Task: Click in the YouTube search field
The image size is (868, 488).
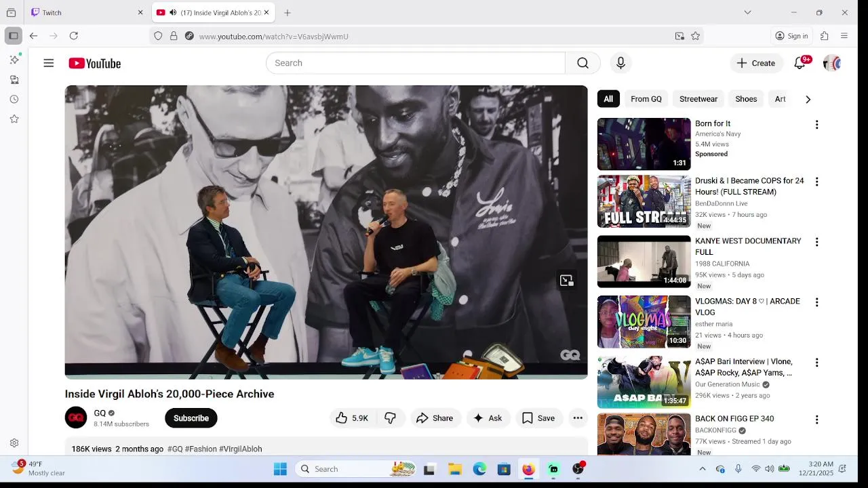Action: [x=416, y=63]
